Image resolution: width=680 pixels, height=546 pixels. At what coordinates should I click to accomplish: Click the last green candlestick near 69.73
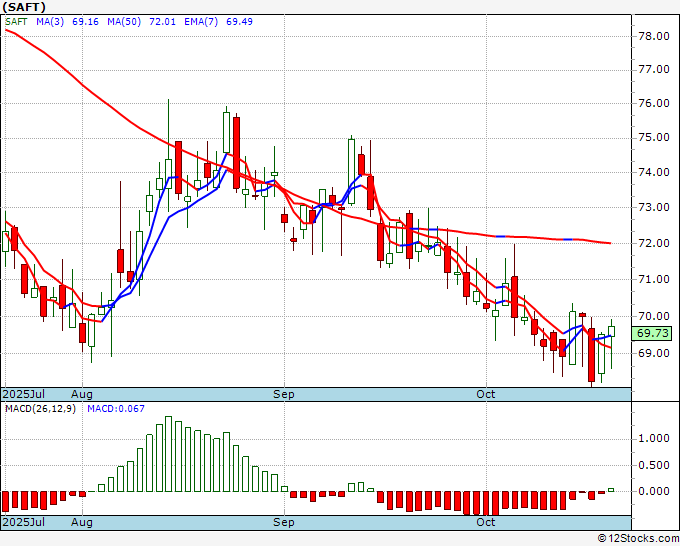[611, 332]
